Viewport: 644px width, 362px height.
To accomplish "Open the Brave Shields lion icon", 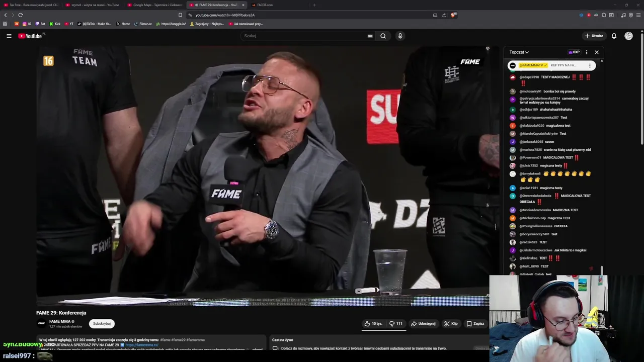I will (x=453, y=15).
